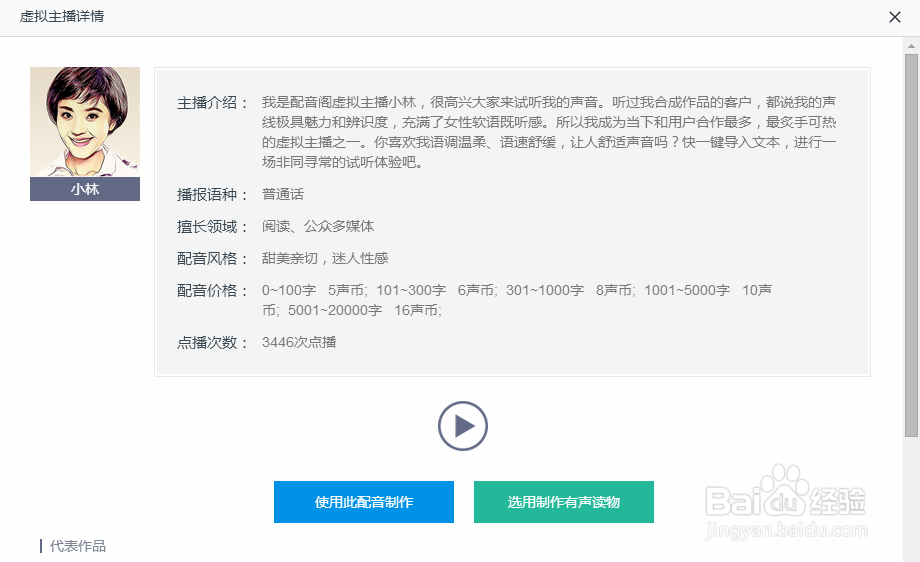The image size is (920, 562).
Task: Click the intro line starting 我是配音阁虚拟主播小林
Action: tap(549, 103)
